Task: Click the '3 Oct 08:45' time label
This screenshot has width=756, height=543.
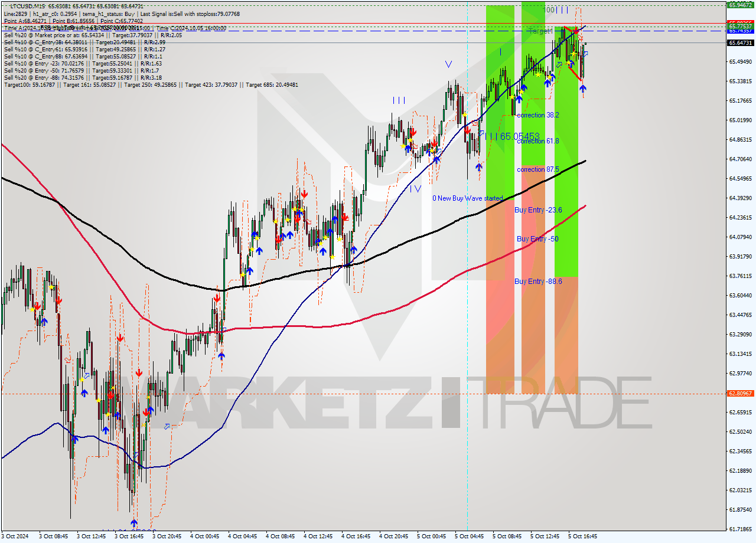Action: [53, 537]
